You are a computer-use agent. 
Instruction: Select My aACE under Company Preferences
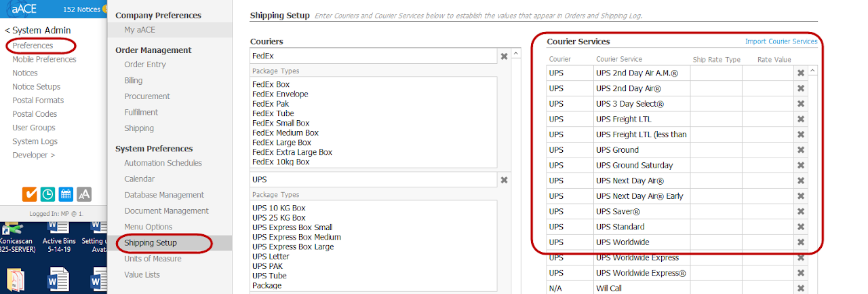tap(170, 30)
